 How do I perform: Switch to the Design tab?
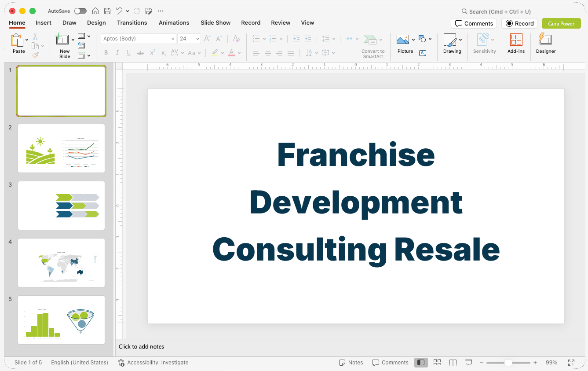click(x=96, y=22)
